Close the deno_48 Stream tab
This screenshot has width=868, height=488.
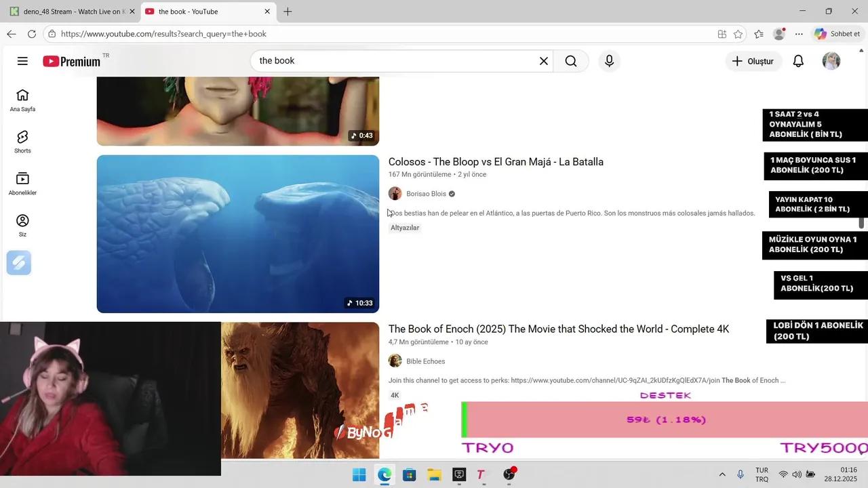click(x=132, y=12)
